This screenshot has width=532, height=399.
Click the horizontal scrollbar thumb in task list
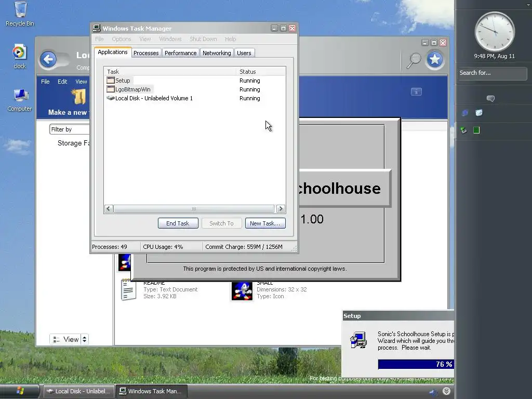(194, 209)
